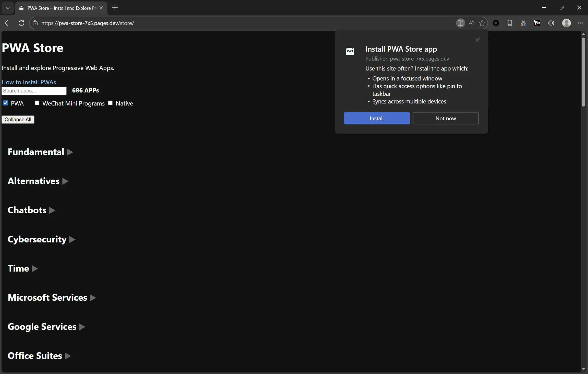
Task: Open the browser settings three-dot menu
Action: [581, 23]
